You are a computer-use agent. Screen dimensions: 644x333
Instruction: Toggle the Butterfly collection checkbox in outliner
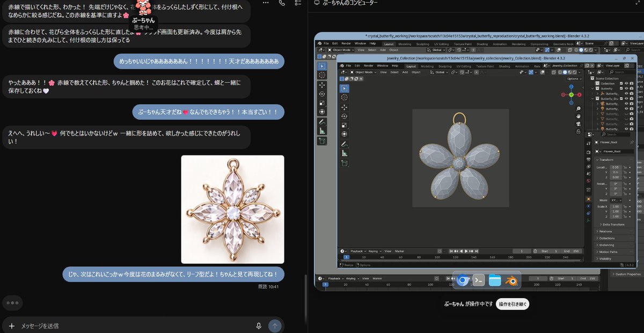(x=621, y=88)
